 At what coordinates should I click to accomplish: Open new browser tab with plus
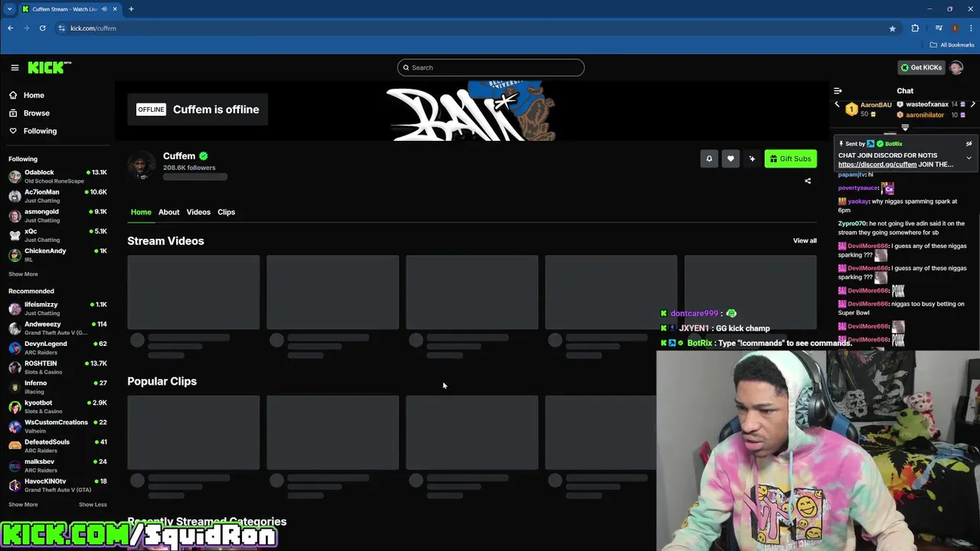(131, 9)
